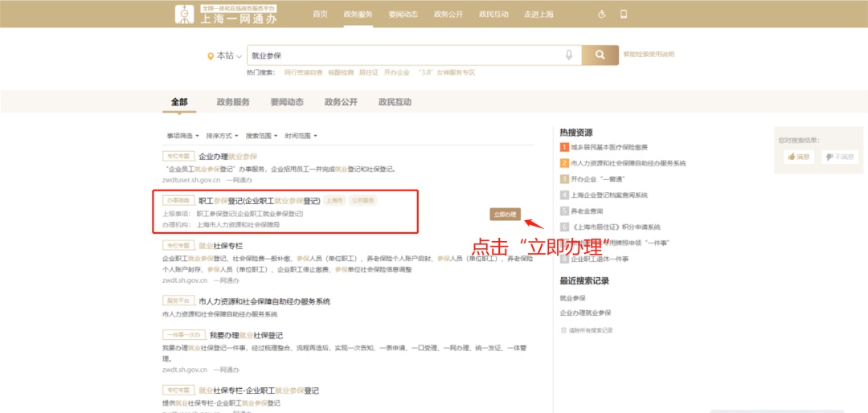
Task: Expand the 时间范围 dropdown
Action: tap(301, 136)
